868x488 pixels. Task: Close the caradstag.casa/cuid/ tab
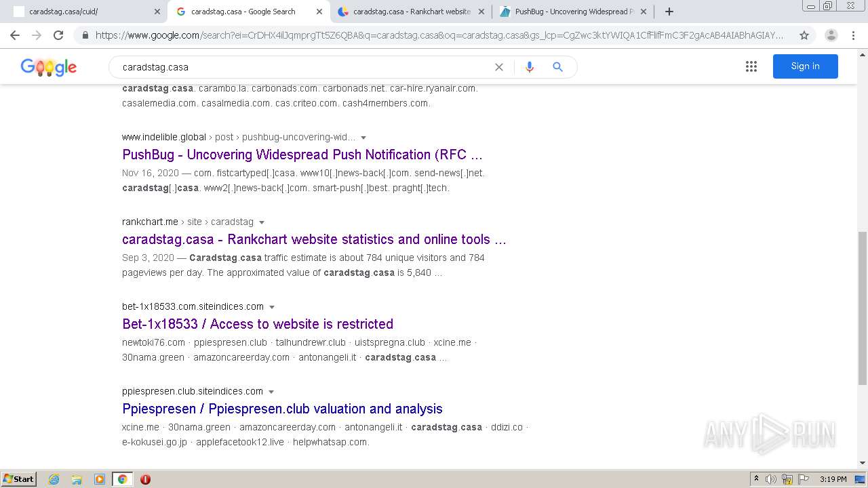coord(157,12)
